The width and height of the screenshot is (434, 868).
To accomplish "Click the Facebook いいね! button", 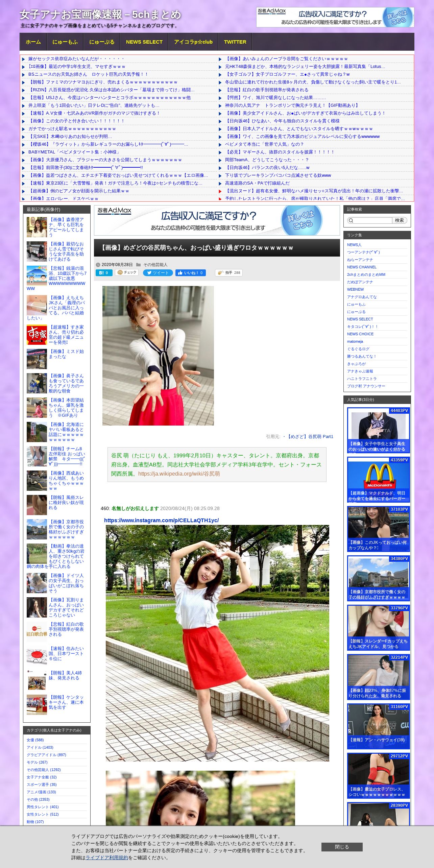I will tap(191, 273).
